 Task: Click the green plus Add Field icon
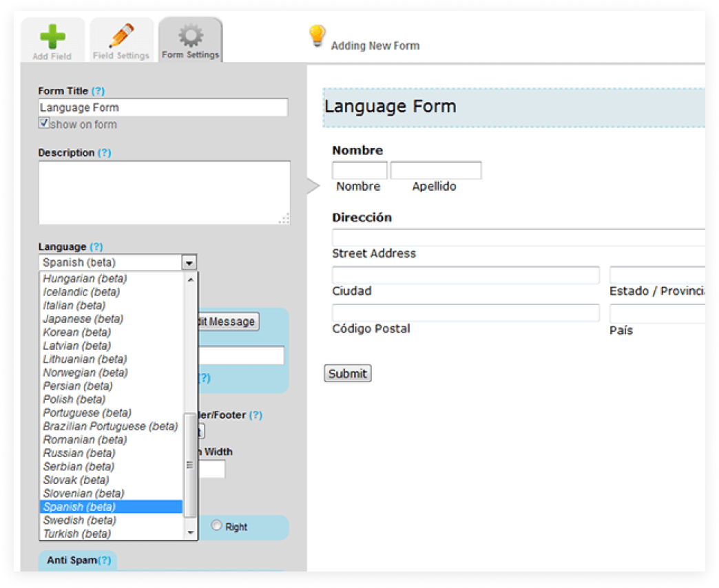click(52, 36)
